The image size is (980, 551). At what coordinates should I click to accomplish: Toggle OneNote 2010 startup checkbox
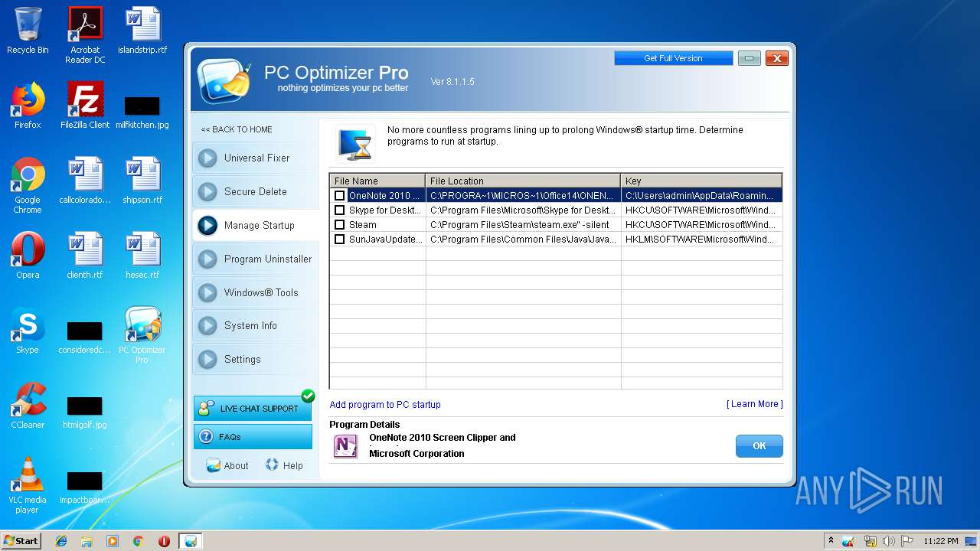click(339, 196)
